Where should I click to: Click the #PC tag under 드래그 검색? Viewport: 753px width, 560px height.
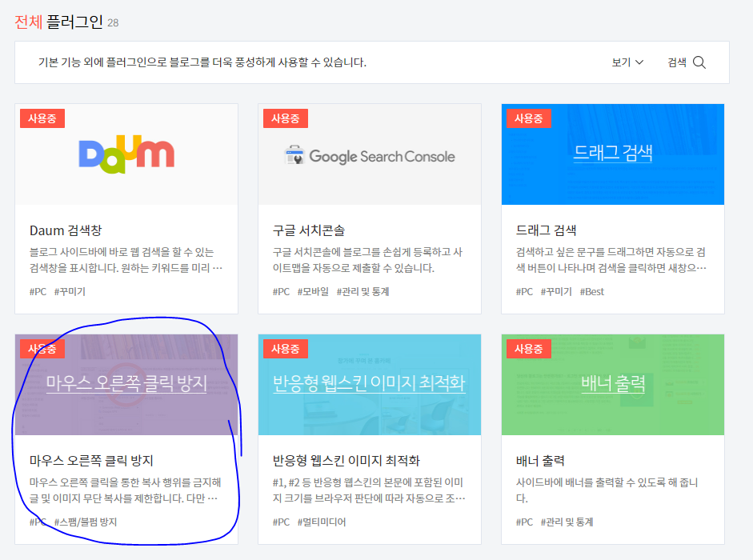pyautogui.click(x=524, y=291)
